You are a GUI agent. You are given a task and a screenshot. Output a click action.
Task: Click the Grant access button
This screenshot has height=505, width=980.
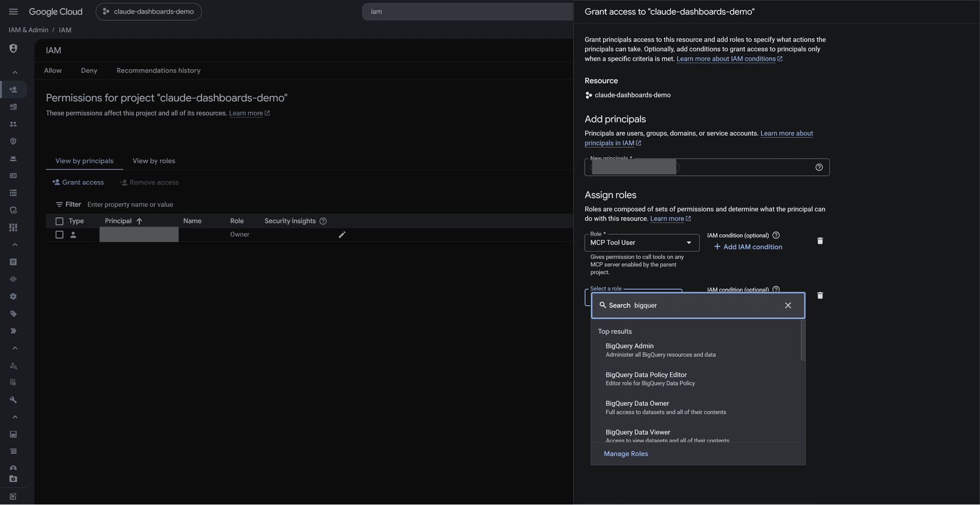pyautogui.click(x=78, y=182)
